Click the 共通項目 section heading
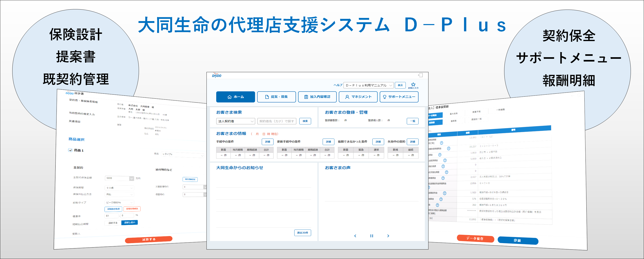 tap(75, 121)
